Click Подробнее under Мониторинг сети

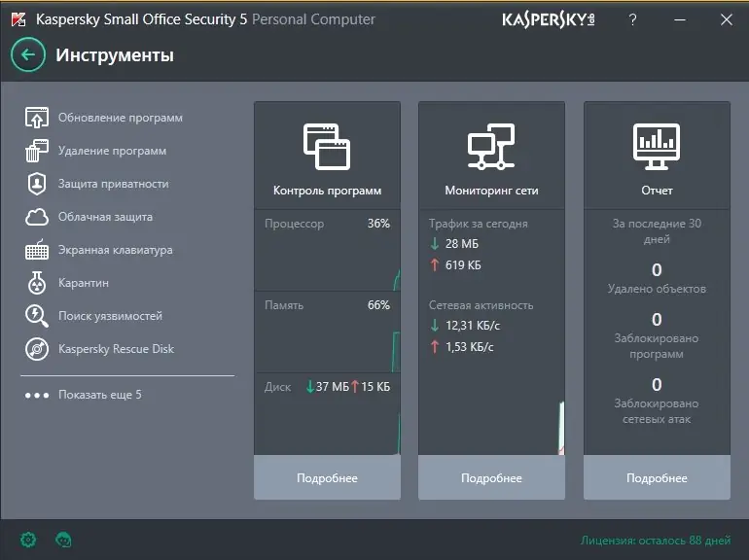point(491,477)
